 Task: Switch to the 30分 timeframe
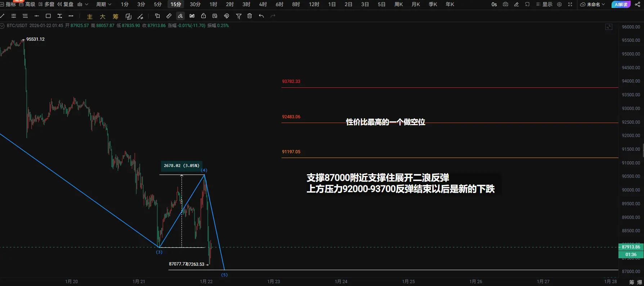(195, 4)
